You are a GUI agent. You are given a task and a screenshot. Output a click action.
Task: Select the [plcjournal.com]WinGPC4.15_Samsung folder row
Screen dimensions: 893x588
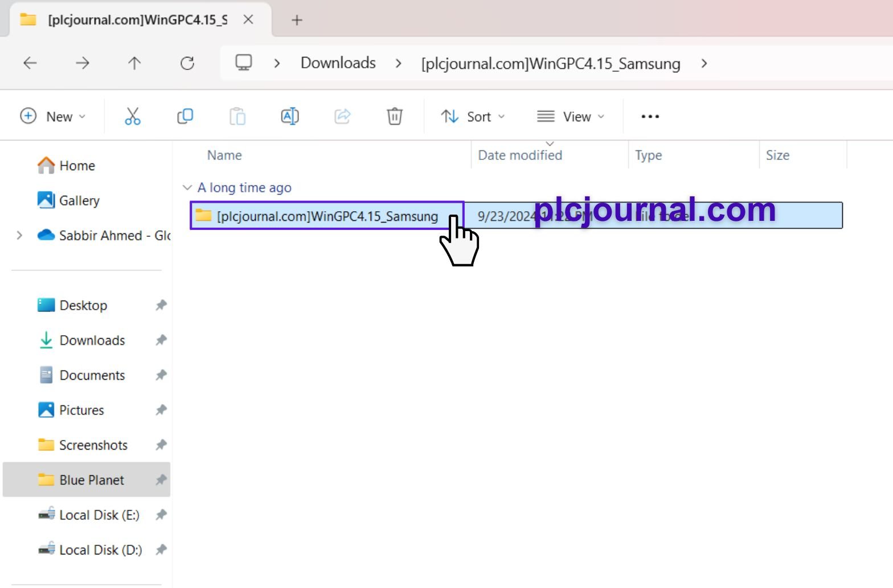click(516, 215)
